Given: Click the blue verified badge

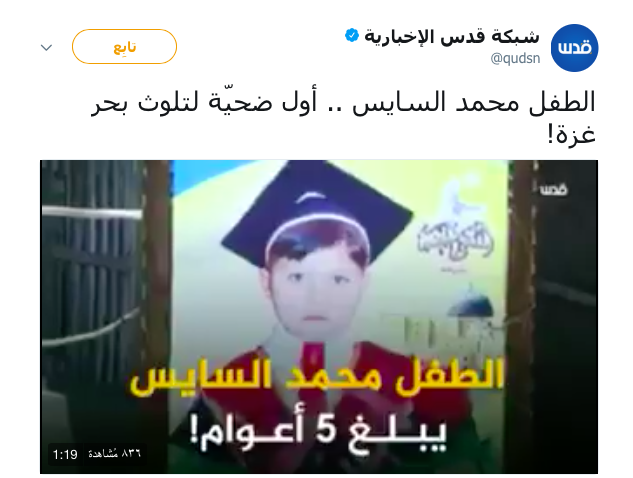Looking at the screenshot, I should pyautogui.click(x=352, y=36).
